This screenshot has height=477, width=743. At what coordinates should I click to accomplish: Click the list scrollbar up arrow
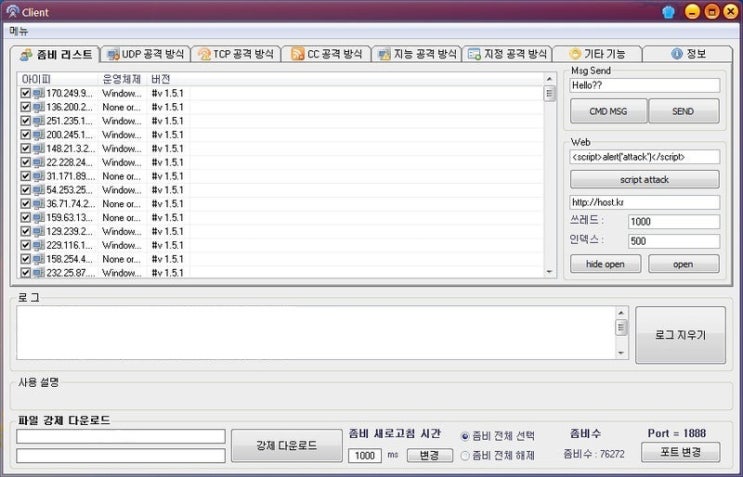[549, 79]
